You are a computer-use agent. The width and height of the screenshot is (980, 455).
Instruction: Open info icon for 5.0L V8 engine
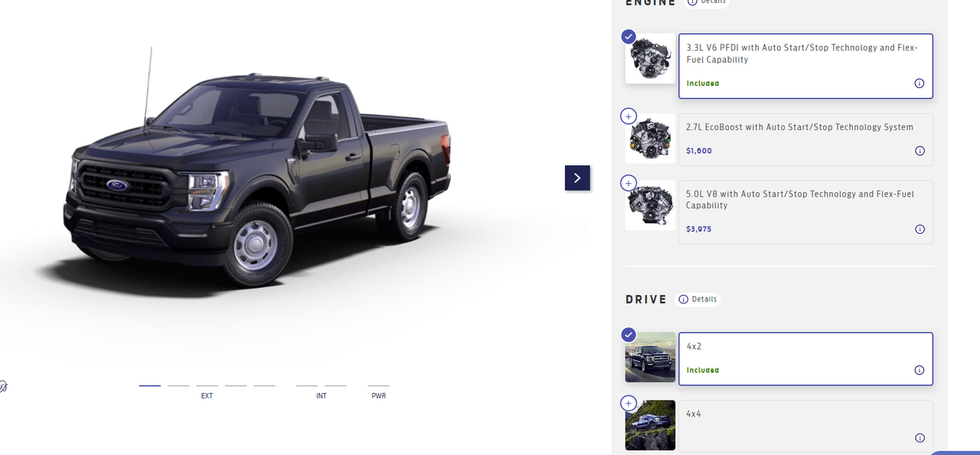920,229
